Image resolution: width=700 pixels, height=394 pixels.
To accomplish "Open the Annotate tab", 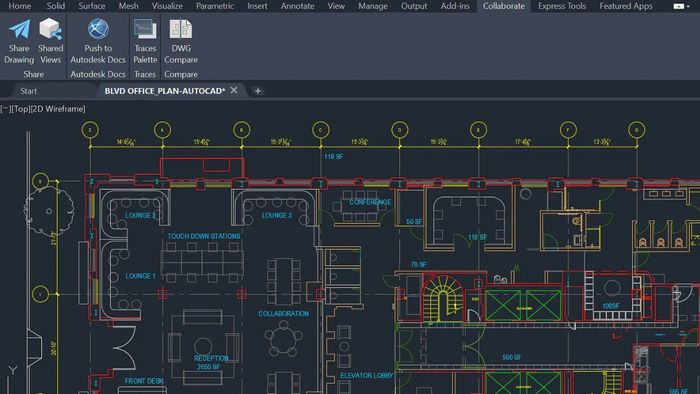I will 297,6.
